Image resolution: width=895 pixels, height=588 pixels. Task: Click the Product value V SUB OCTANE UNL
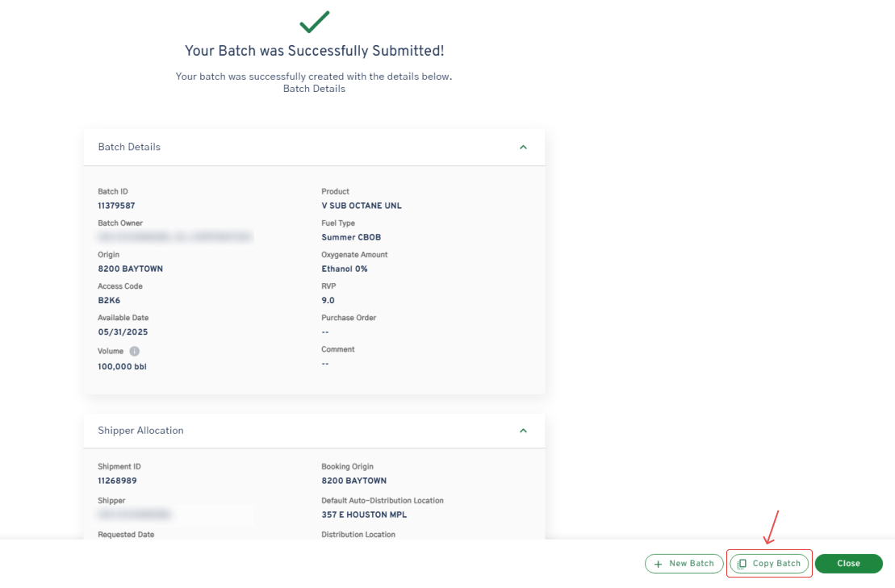coord(362,206)
